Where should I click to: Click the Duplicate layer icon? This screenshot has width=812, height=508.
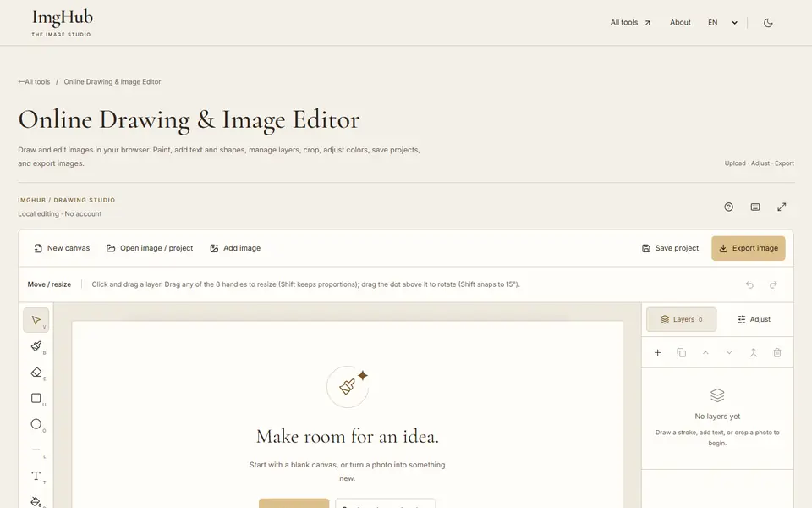[x=682, y=352]
